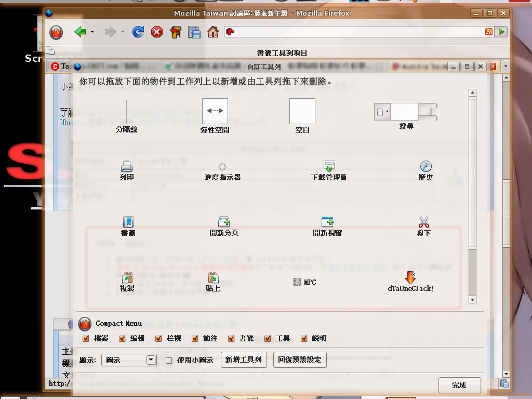Reload page with the blue refresh icon

[138, 32]
